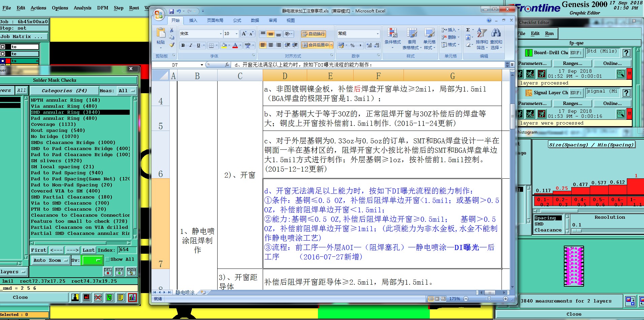This screenshot has height=320, width=644.
Task: Open the 插入 ribbon tab
Action: (193, 21)
